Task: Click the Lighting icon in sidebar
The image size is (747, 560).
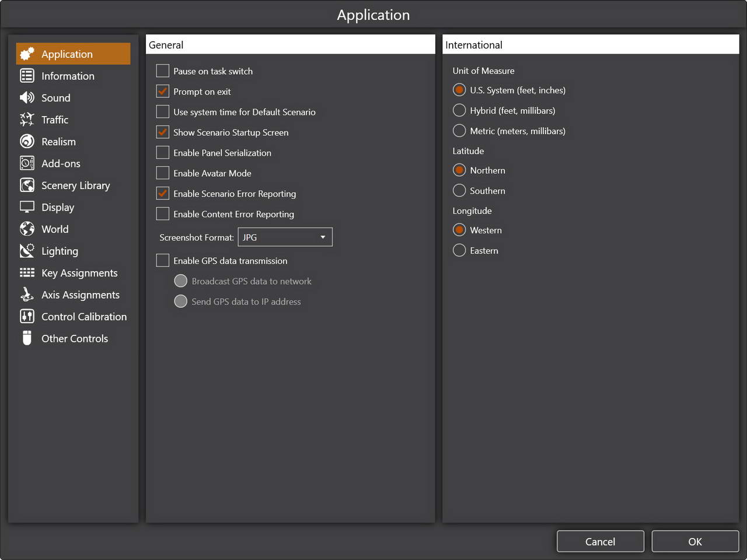Action: pos(27,251)
